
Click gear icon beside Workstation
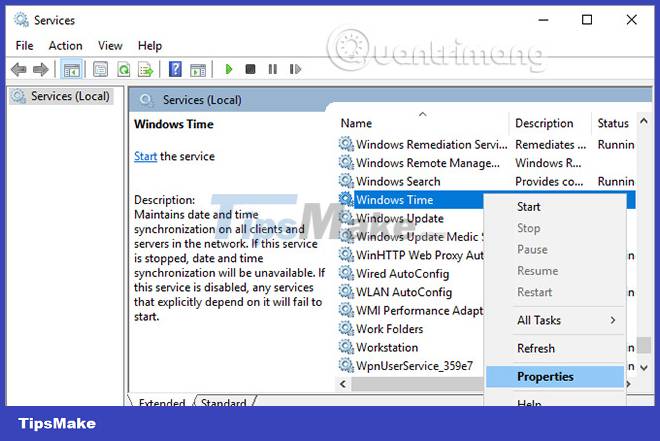346,347
